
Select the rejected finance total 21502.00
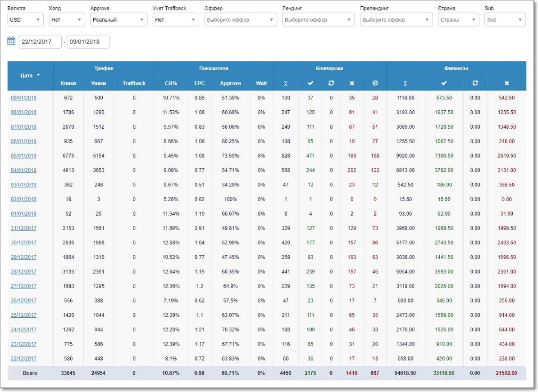(x=507, y=373)
